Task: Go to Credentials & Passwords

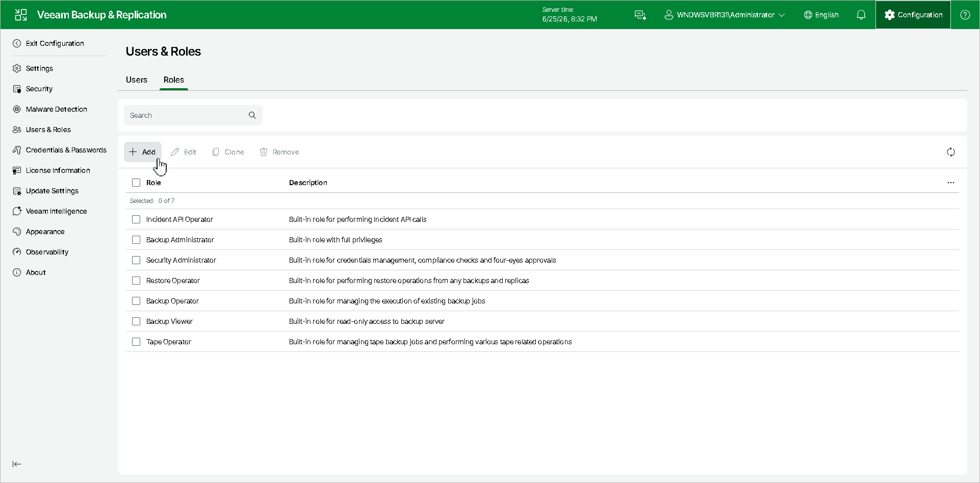Action: tap(66, 150)
